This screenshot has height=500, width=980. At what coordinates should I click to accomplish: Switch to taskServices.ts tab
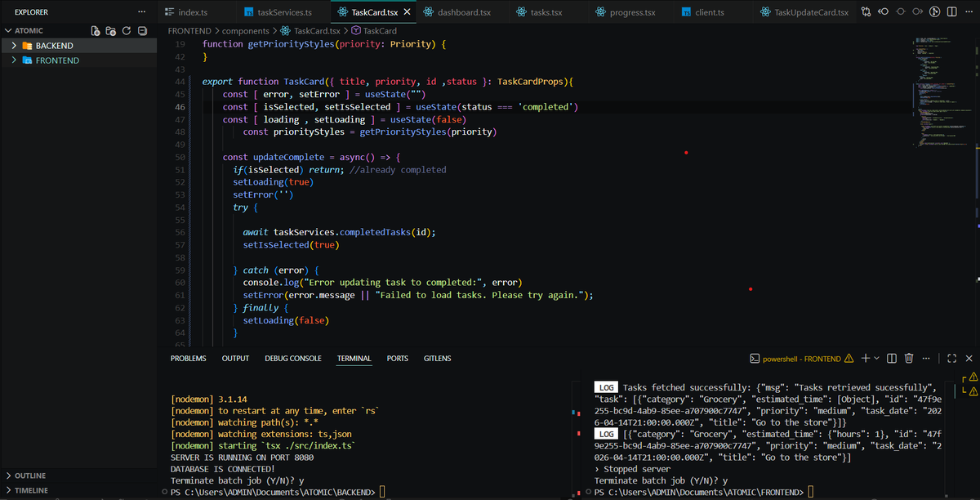tap(284, 12)
